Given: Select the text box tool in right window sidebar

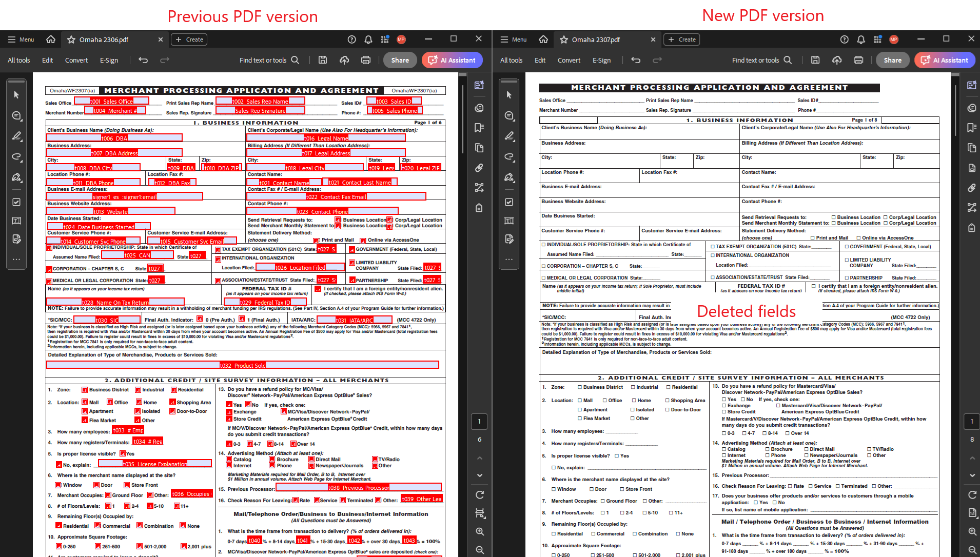Looking at the screenshot, I should coord(509,221).
